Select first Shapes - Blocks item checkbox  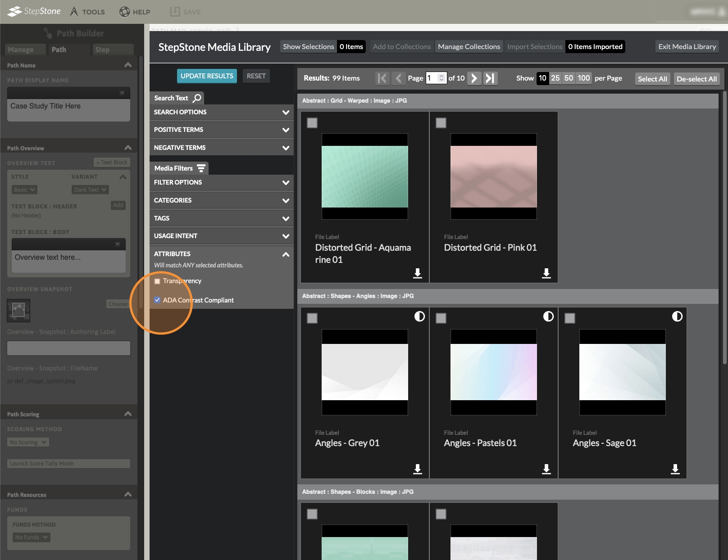(x=312, y=514)
